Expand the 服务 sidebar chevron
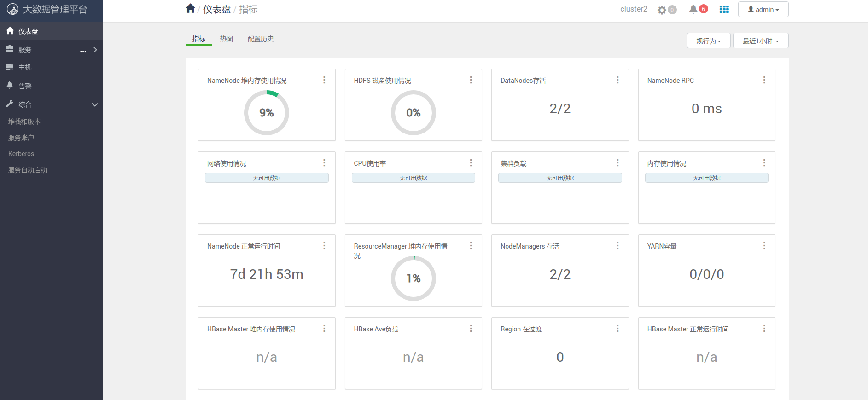 pyautogui.click(x=95, y=50)
